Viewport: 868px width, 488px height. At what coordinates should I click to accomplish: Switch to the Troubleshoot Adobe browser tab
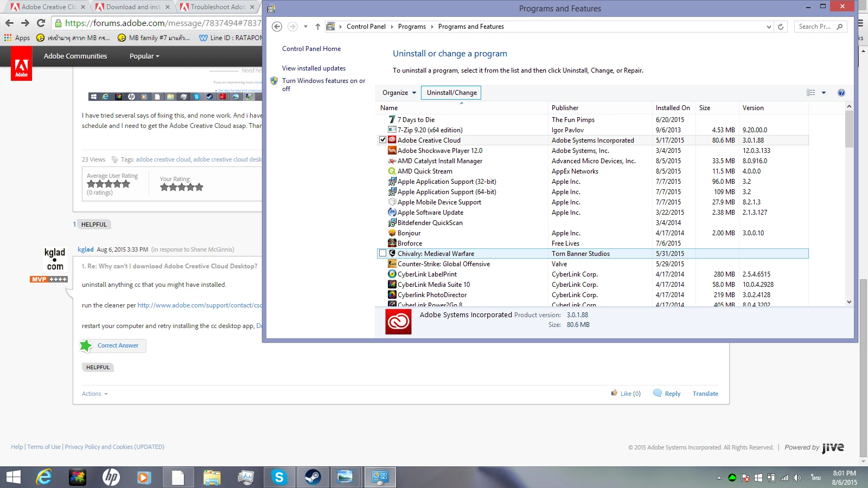218,7
